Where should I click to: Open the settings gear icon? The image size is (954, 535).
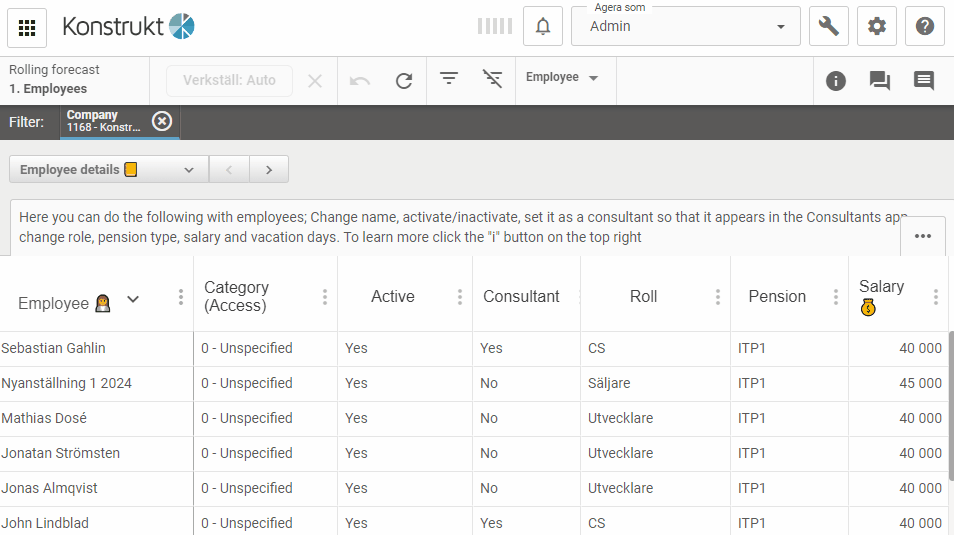877,27
